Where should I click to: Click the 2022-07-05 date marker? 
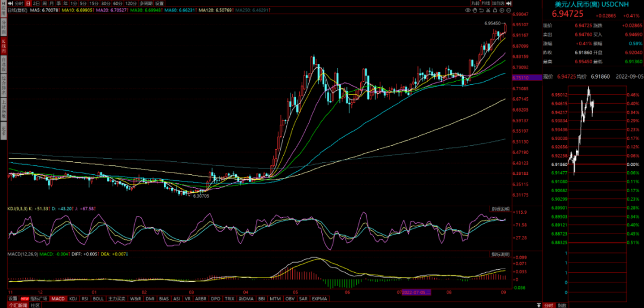point(416,292)
